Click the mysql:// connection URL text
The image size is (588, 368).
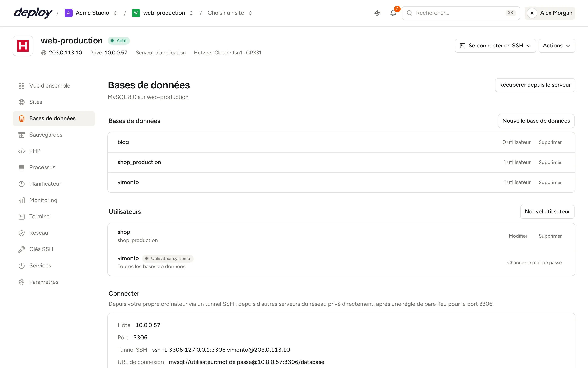coord(246,362)
